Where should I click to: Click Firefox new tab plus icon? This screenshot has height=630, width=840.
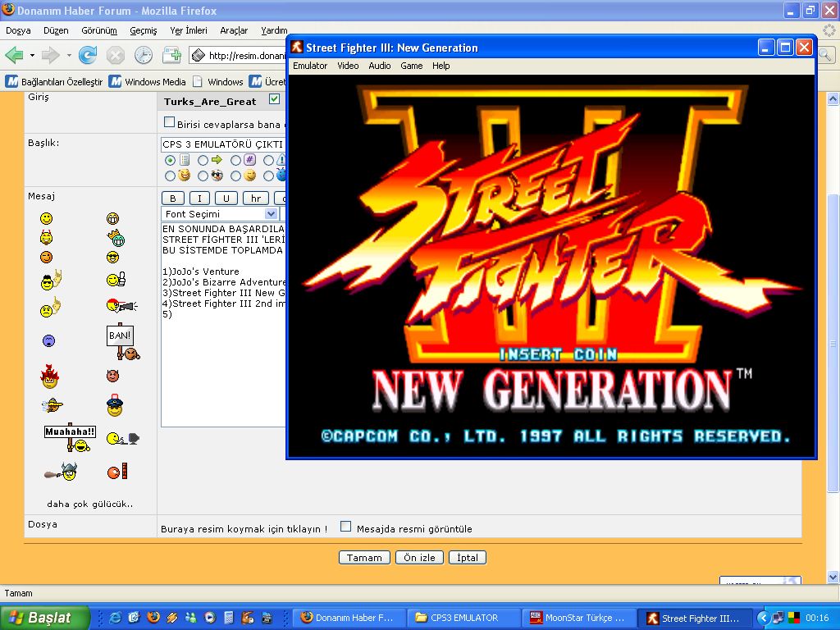(172, 55)
